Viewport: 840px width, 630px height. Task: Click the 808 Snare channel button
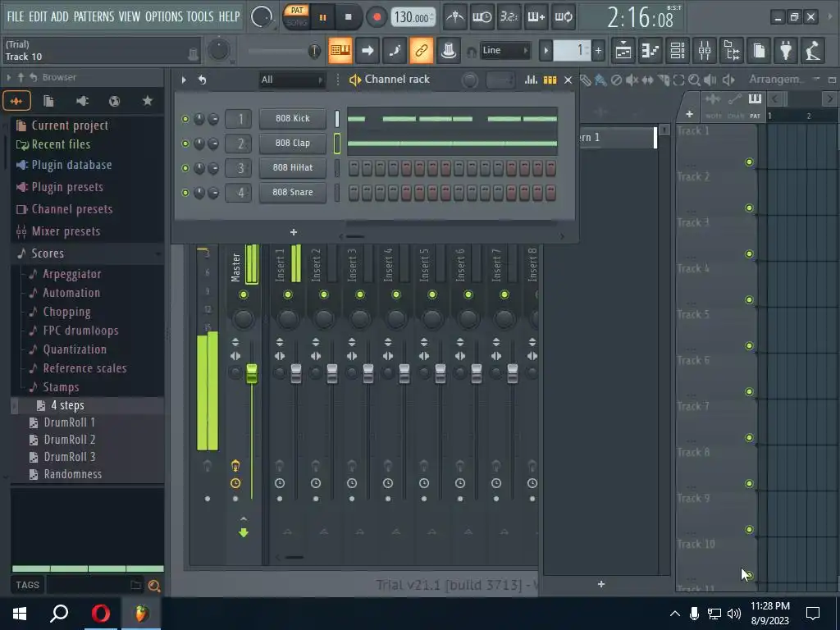293,192
